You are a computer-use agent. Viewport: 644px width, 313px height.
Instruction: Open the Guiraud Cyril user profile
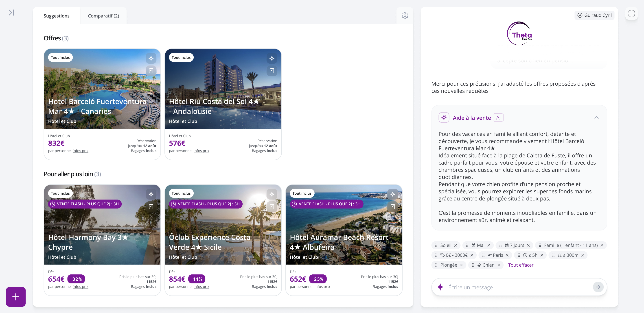[x=594, y=15]
